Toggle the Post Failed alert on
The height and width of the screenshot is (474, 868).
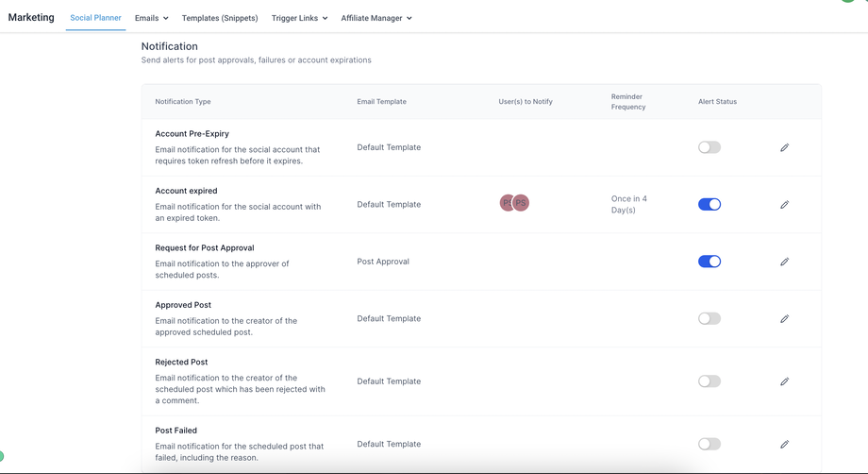[x=709, y=444]
